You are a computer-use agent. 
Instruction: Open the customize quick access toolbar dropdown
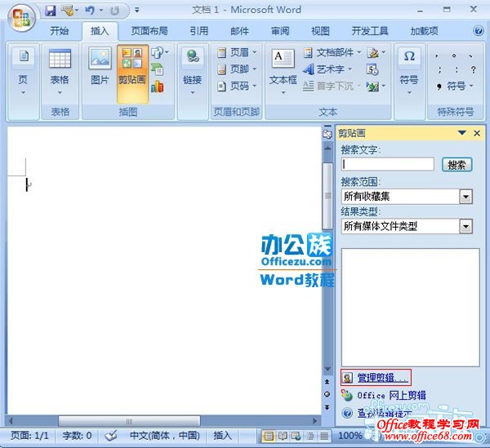point(137,11)
